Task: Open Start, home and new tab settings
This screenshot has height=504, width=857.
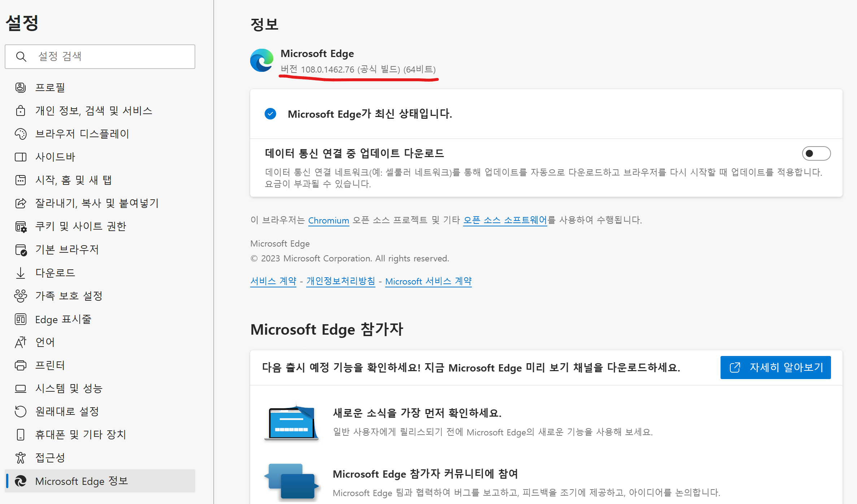Action: coord(73,180)
